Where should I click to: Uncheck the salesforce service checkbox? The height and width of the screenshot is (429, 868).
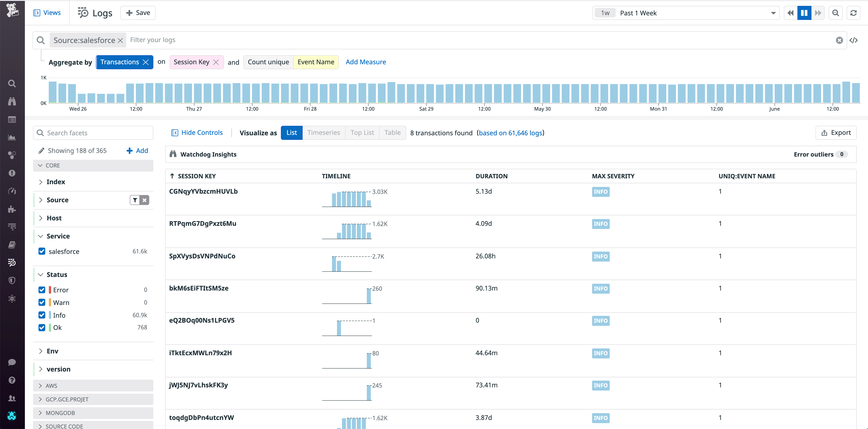tap(41, 251)
